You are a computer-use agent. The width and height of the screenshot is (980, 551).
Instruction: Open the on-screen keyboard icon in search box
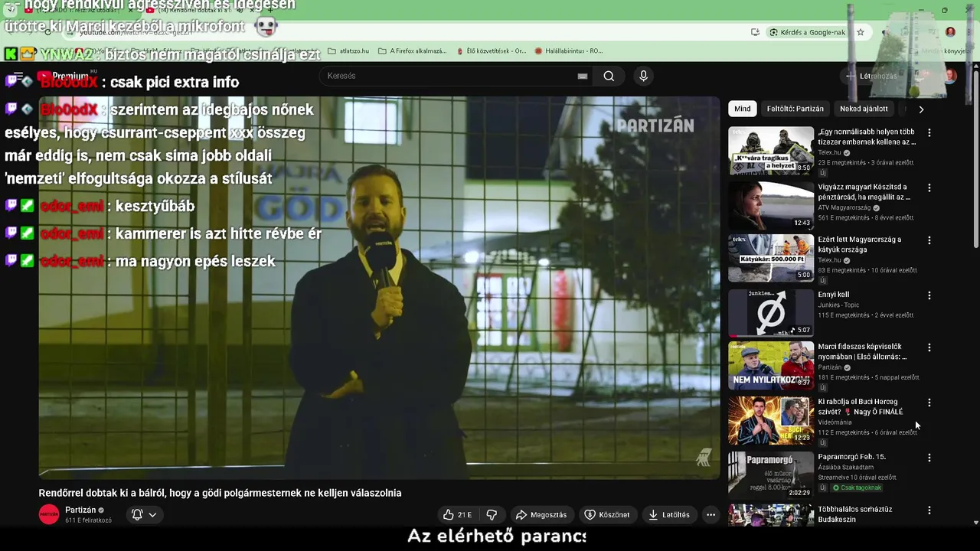pyautogui.click(x=583, y=76)
